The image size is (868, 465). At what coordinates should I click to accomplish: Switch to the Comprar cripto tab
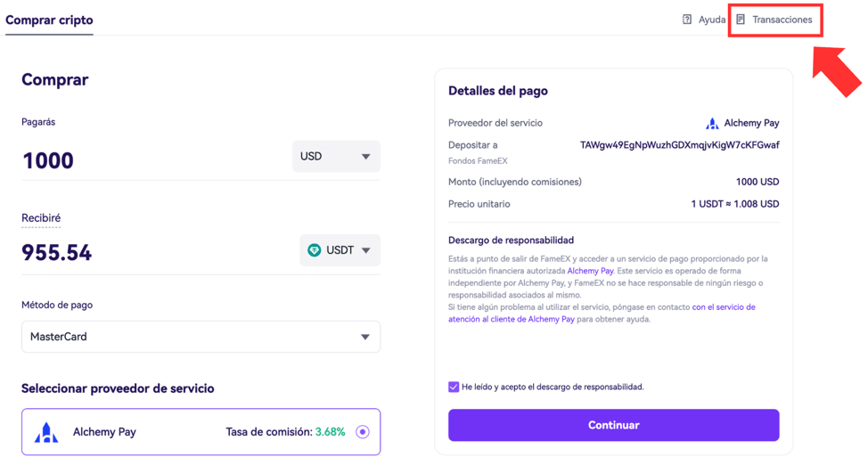point(49,20)
